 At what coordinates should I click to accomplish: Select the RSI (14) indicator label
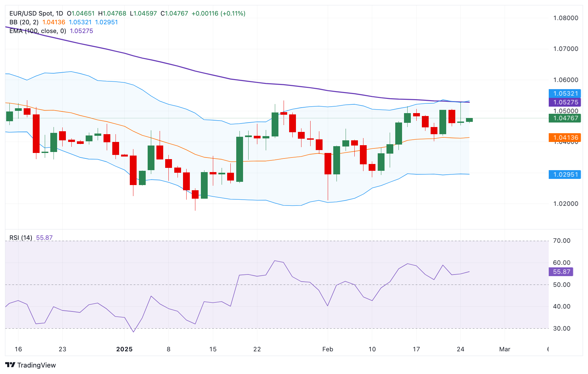coord(21,238)
